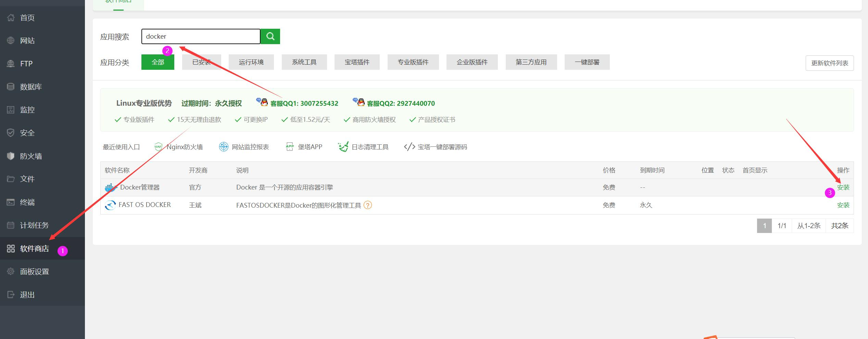Click the 客服QQ2: 2927440070 link
868x339 pixels.
point(401,103)
